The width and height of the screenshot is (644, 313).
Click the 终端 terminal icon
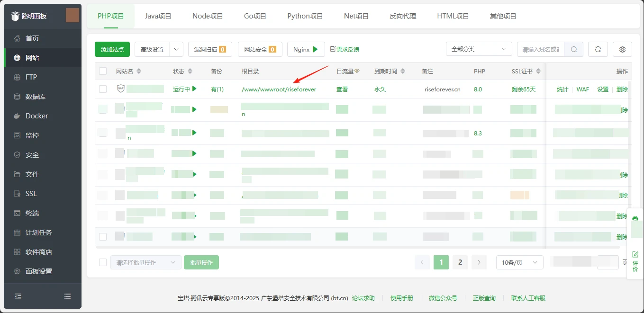point(17,213)
